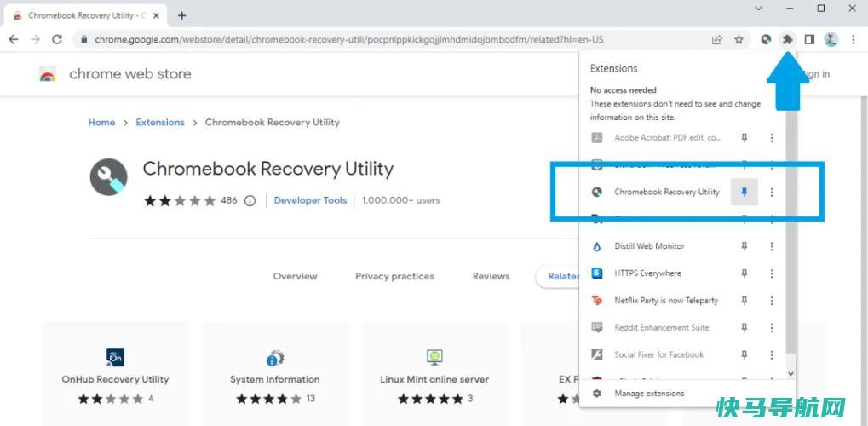Click the star rating of Chromebook Recovery Utility
The image size is (868, 426).
180,200
